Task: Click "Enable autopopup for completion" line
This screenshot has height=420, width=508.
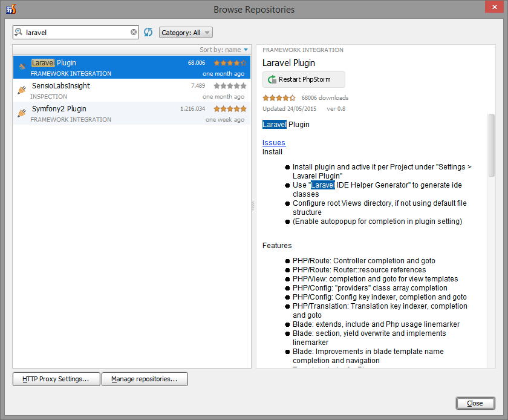Action: point(377,221)
